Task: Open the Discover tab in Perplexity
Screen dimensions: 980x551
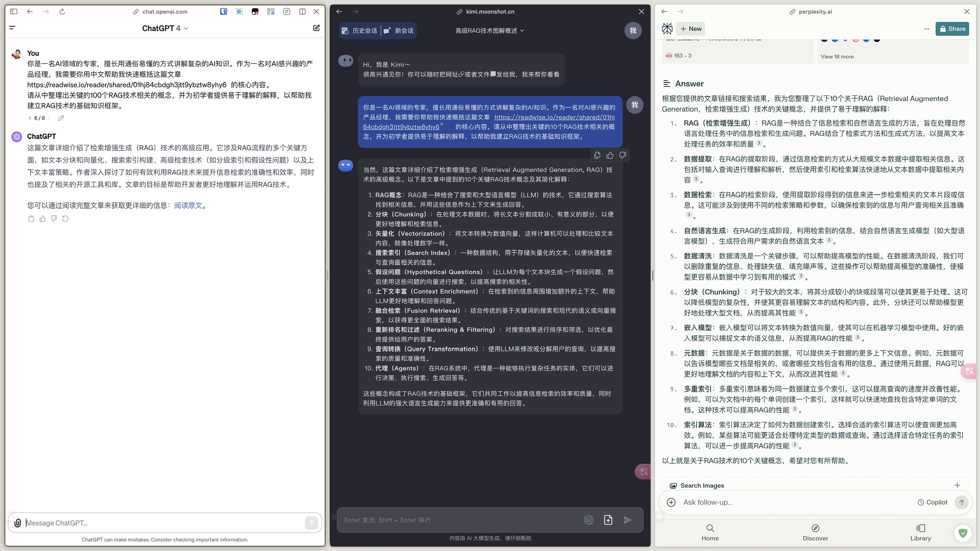Action: [x=815, y=532]
